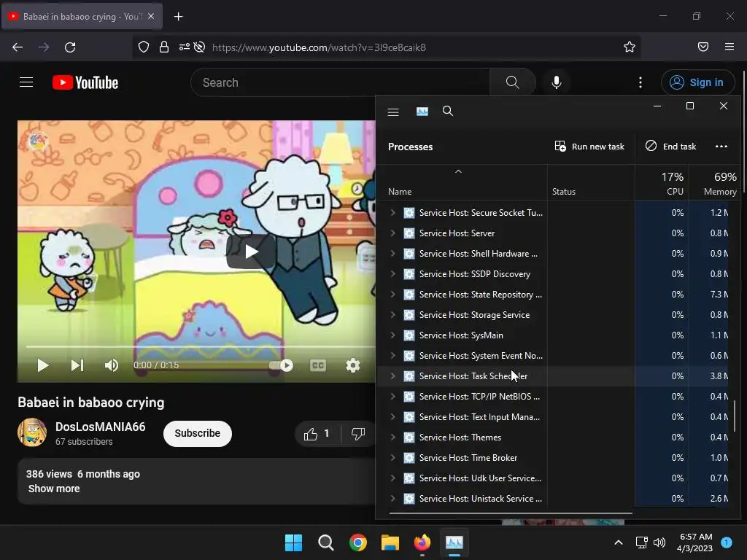Click gear icon of Service Host: SysMain

409,335
